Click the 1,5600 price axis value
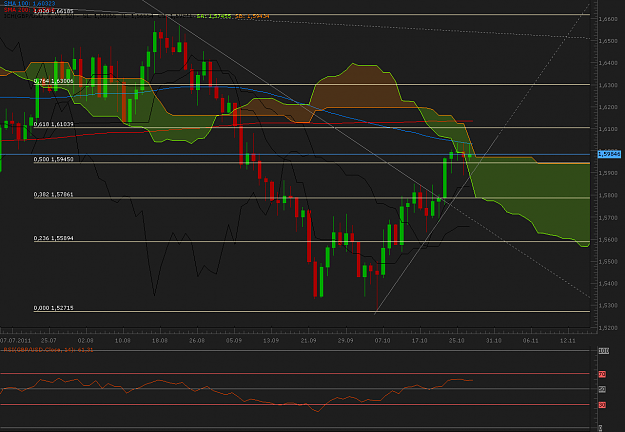Viewport: 625px width, 432px height. click(x=608, y=240)
